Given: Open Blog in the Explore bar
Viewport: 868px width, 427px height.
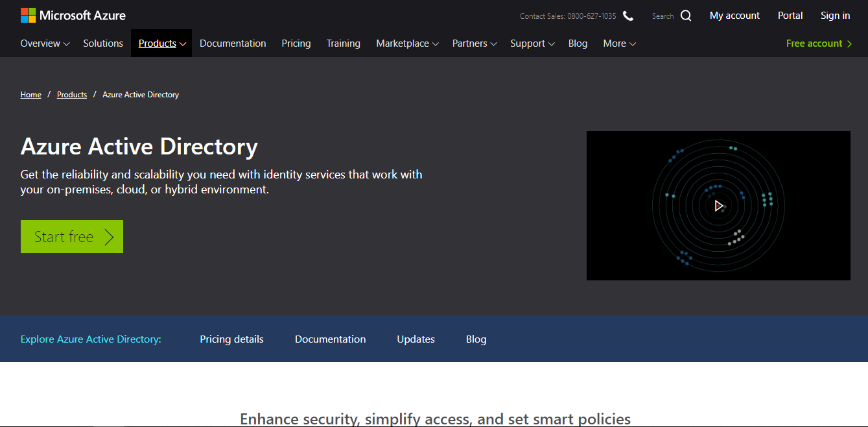Looking at the screenshot, I should tap(476, 339).
